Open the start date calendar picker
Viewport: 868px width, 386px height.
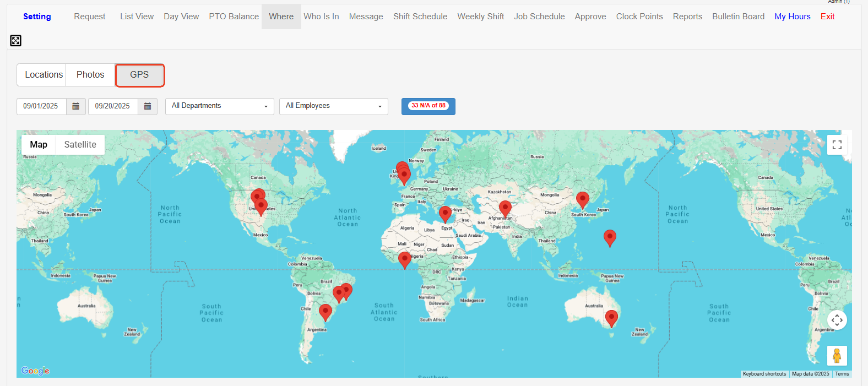(76, 106)
